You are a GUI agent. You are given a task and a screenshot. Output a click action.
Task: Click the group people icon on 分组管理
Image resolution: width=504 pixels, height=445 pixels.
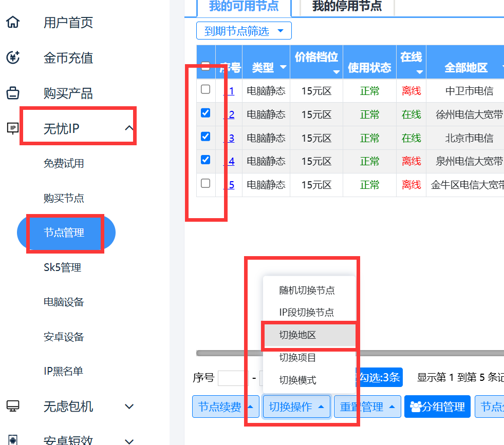pyautogui.click(x=416, y=407)
